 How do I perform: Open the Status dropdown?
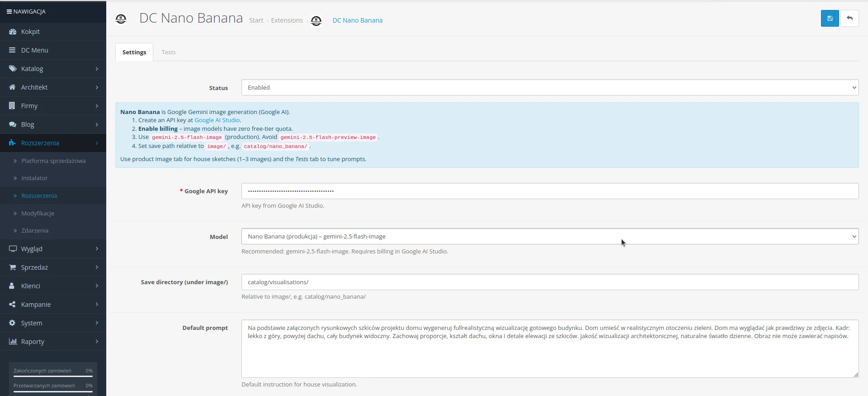(x=550, y=87)
